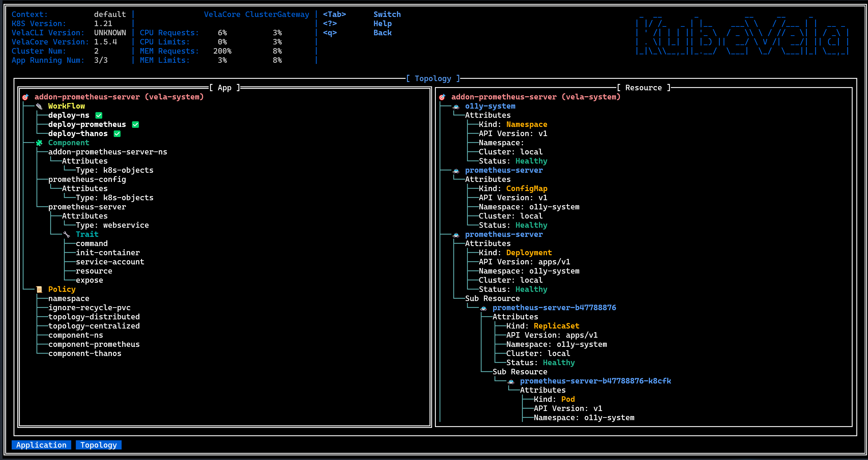Collapse the o11y-system resource node
Image resolution: width=868 pixels, height=460 pixels.
[x=490, y=106]
